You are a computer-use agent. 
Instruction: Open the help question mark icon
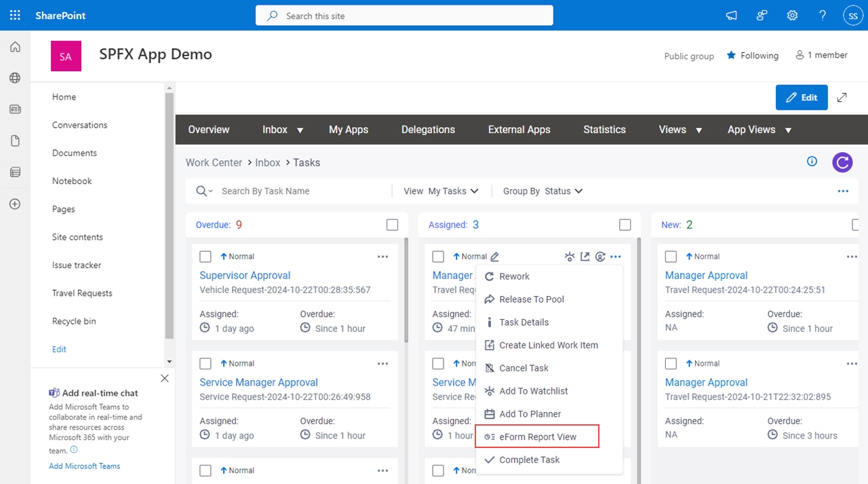823,15
